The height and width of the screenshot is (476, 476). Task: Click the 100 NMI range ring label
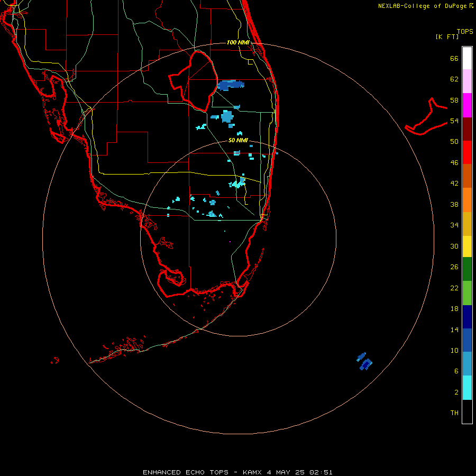click(238, 42)
